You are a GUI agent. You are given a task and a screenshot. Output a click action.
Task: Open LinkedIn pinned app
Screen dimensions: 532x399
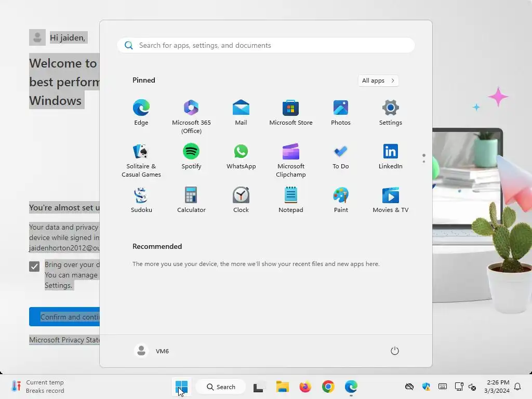[x=391, y=157]
